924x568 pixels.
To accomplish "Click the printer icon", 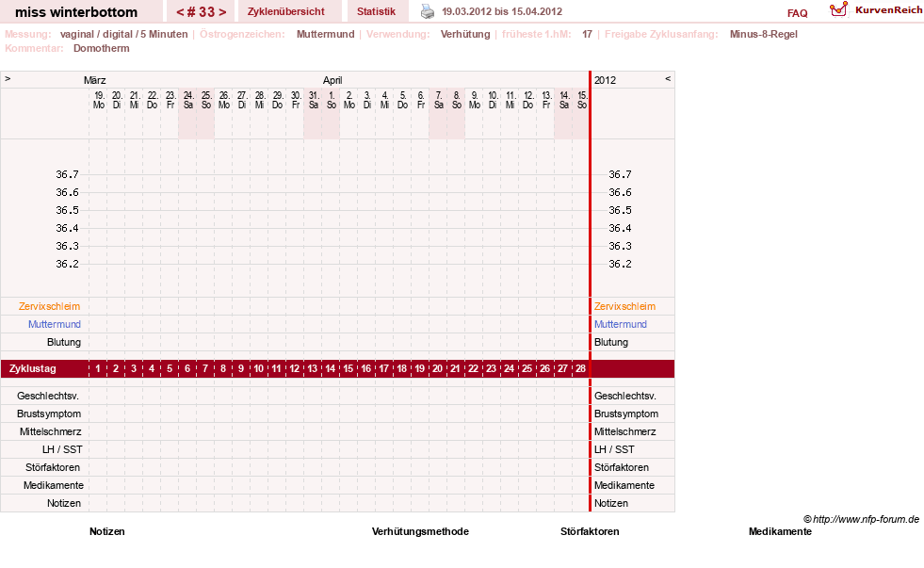I will tap(428, 11).
